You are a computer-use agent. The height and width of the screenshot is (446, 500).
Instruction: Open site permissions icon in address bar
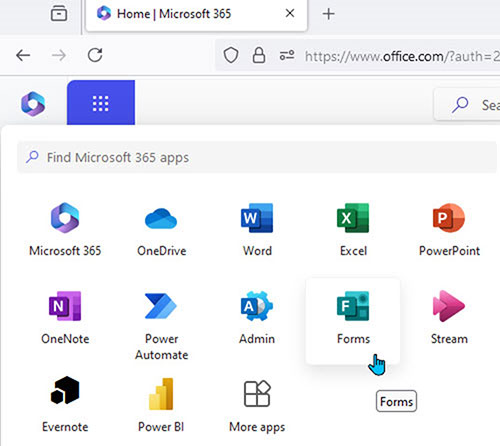287,55
